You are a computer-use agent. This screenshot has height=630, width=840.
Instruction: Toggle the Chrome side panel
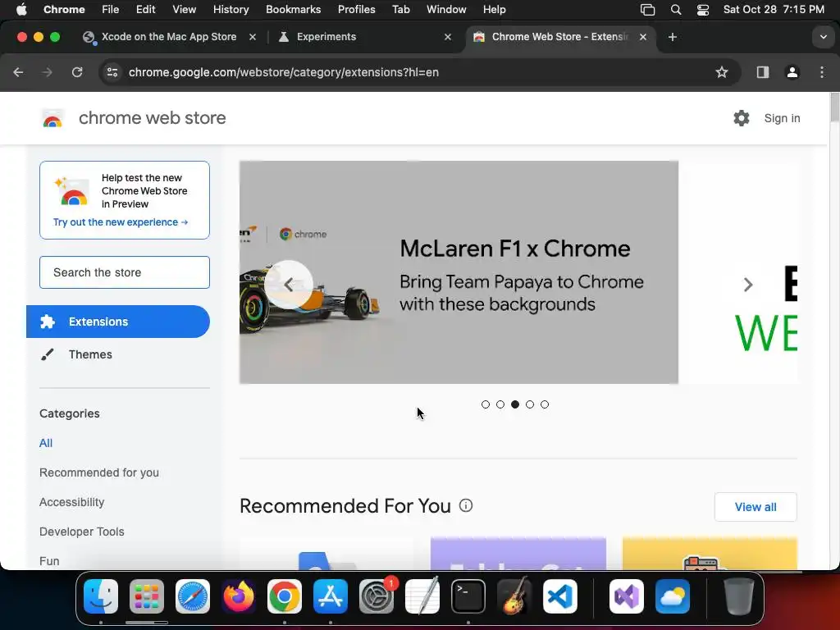763,72
